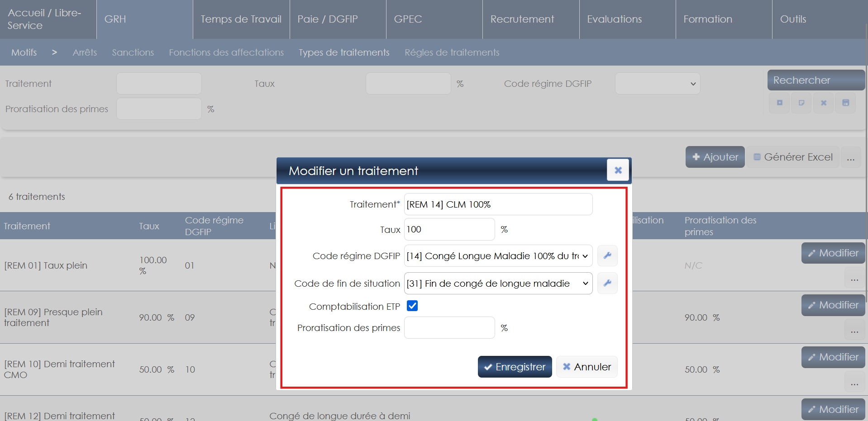Click the Enregistrer button
Image resolution: width=868 pixels, height=421 pixels.
515,367
